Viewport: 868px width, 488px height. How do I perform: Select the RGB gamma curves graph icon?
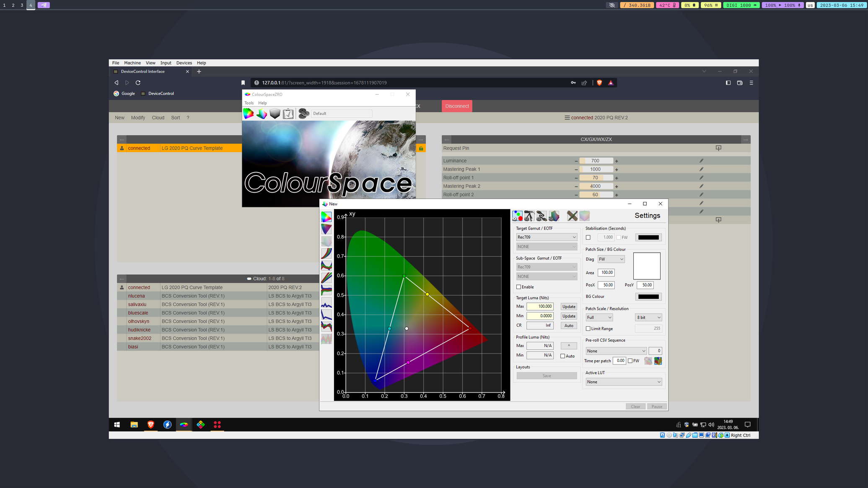(x=326, y=253)
